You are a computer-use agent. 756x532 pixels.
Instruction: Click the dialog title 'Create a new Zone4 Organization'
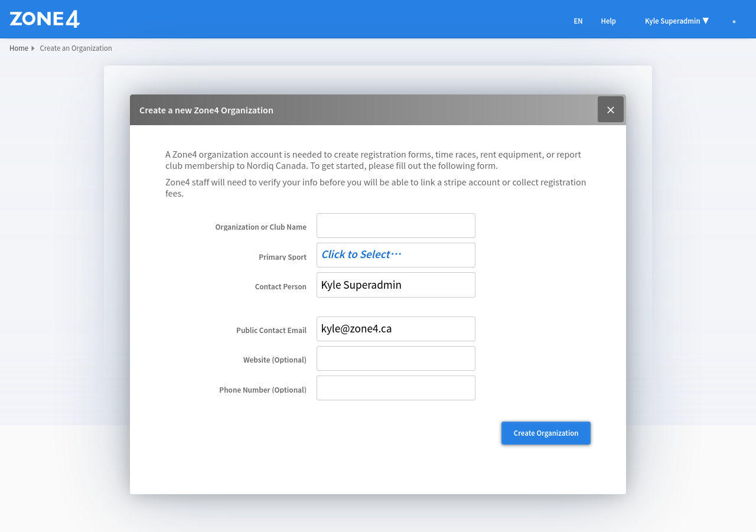click(x=206, y=110)
